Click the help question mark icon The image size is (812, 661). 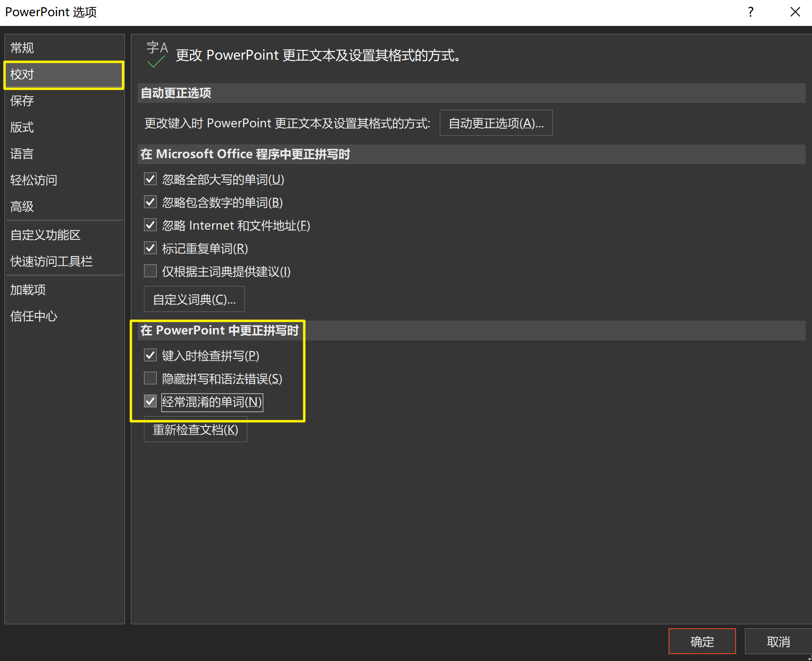point(751,12)
